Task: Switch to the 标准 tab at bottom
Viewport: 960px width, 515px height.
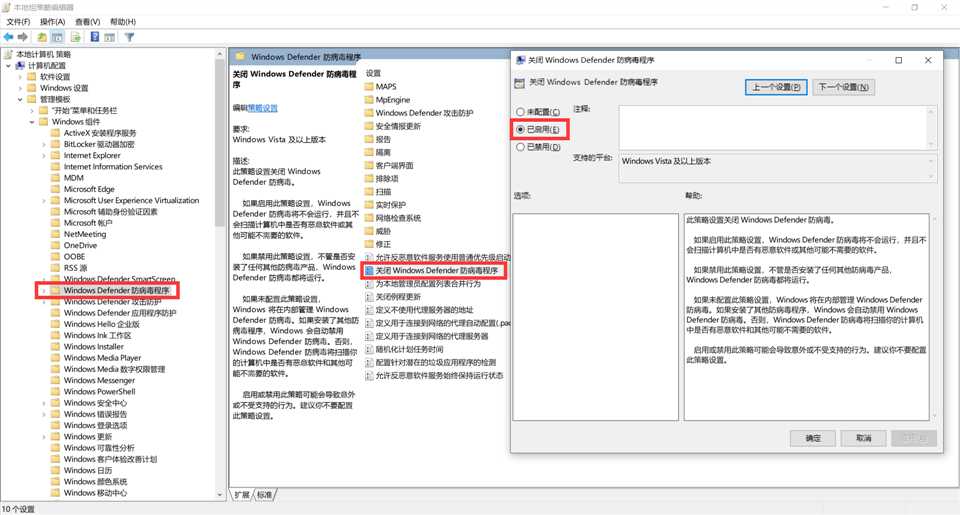Action: point(264,495)
